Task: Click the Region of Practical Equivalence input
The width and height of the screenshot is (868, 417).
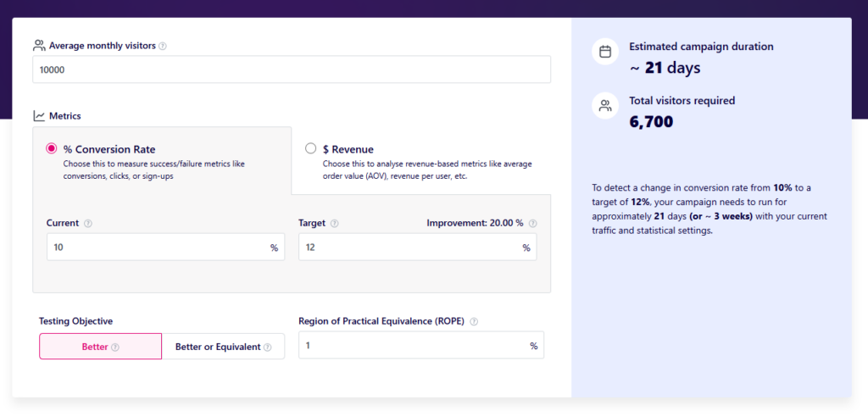Action: pyautogui.click(x=412, y=346)
